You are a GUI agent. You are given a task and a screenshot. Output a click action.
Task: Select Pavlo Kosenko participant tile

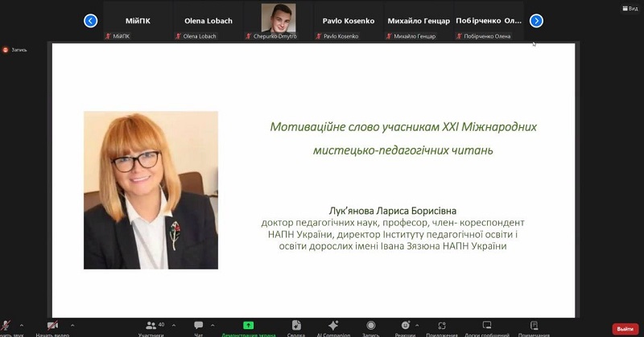tap(349, 21)
